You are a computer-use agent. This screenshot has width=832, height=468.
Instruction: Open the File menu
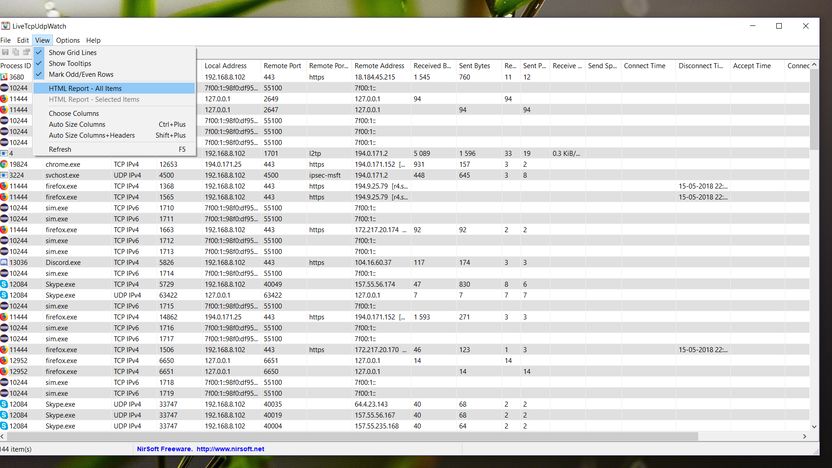(x=5, y=40)
